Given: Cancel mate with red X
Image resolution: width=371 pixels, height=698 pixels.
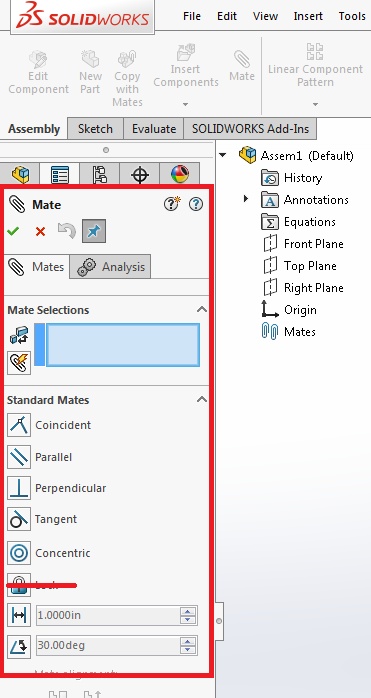Looking at the screenshot, I should pyautogui.click(x=41, y=231).
